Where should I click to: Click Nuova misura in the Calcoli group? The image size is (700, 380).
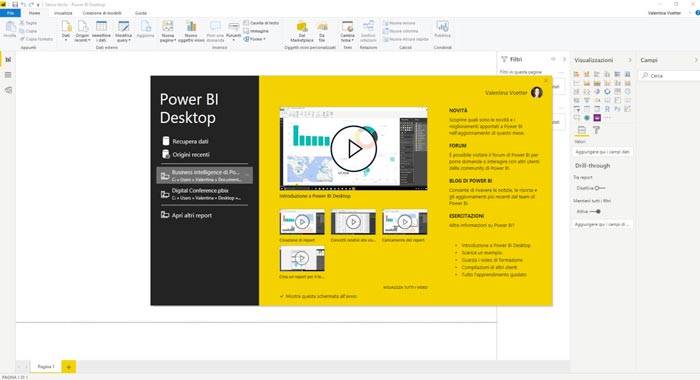tap(400, 23)
